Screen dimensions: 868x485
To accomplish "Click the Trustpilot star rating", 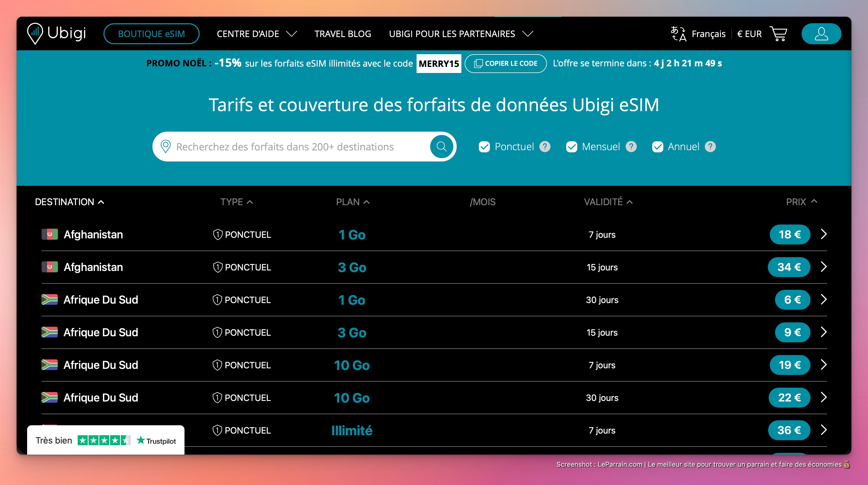I will (103, 440).
